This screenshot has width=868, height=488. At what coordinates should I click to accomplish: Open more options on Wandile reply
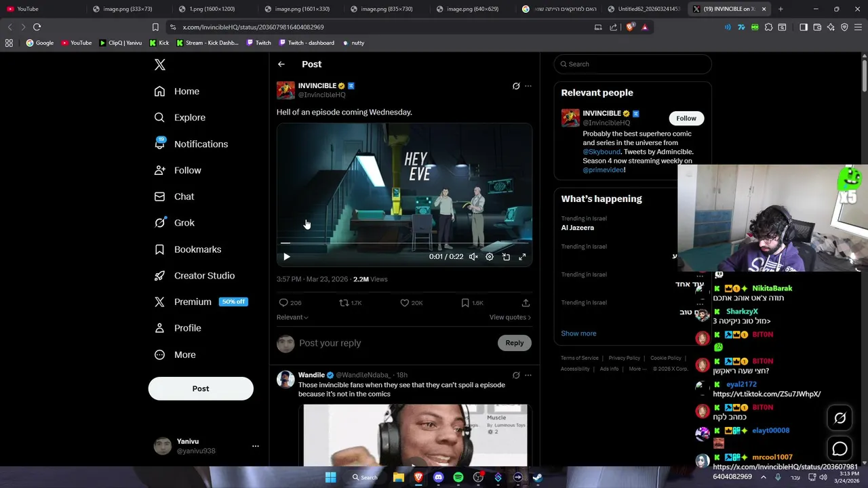point(528,375)
